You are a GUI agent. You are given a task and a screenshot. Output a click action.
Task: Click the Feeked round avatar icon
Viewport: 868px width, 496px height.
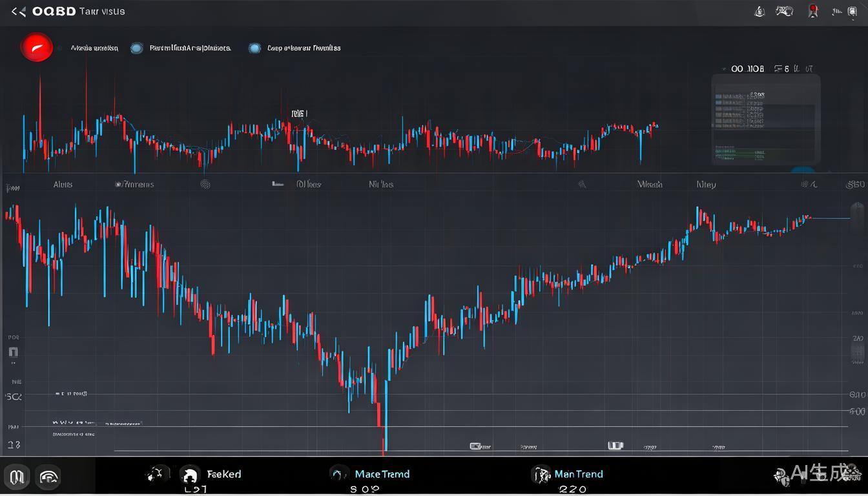tap(189, 475)
